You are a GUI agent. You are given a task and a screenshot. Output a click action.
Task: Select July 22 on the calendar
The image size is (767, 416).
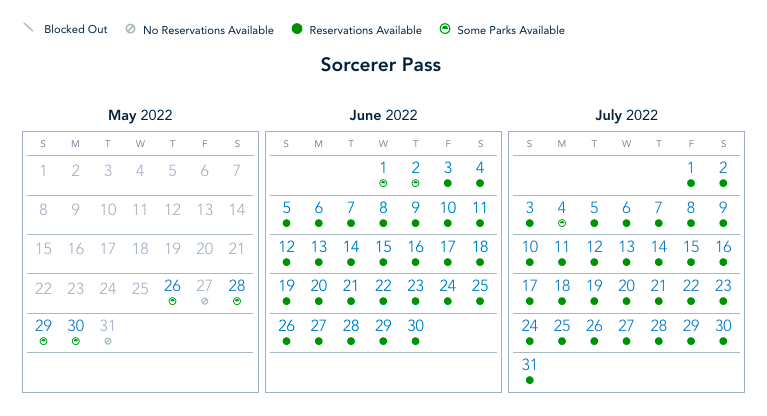[x=691, y=287]
